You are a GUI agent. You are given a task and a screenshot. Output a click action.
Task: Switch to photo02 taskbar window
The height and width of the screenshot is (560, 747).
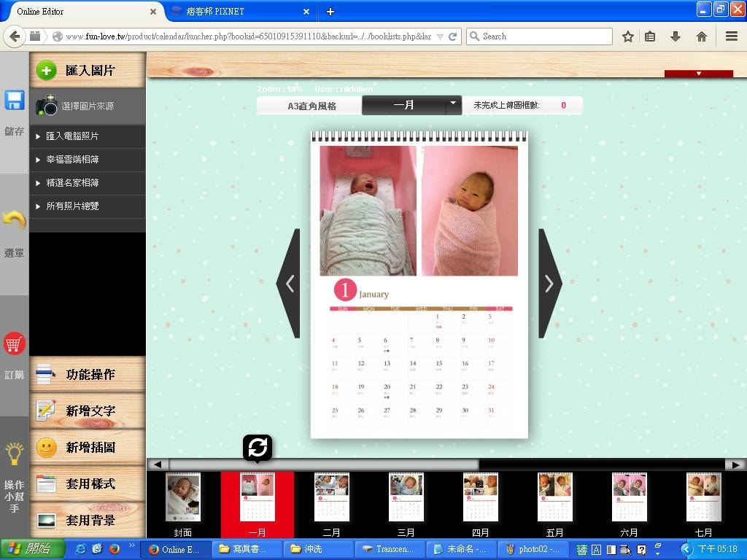tap(533, 549)
